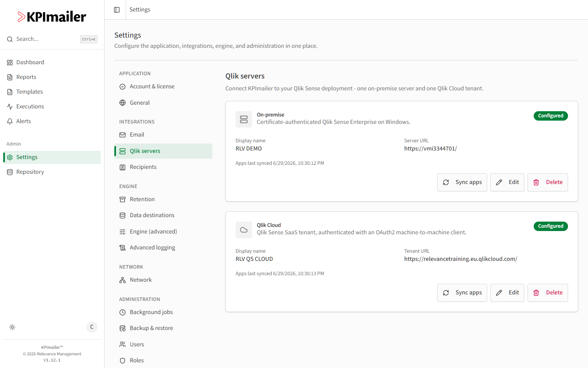The height and width of the screenshot is (368, 588).
Task: Click the Retention archive icon
Action: click(x=122, y=200)
